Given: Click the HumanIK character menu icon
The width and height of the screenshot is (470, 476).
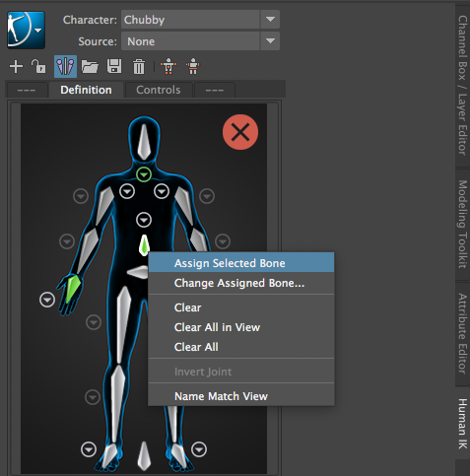Looking at the screenshot, I should (26, 31).
